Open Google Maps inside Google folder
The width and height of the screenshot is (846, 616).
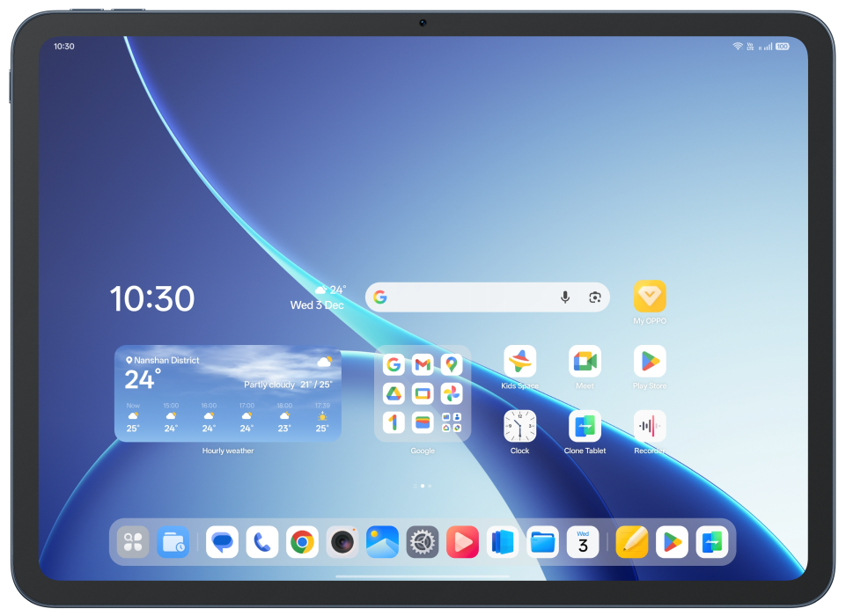click(x=451, y=365)
